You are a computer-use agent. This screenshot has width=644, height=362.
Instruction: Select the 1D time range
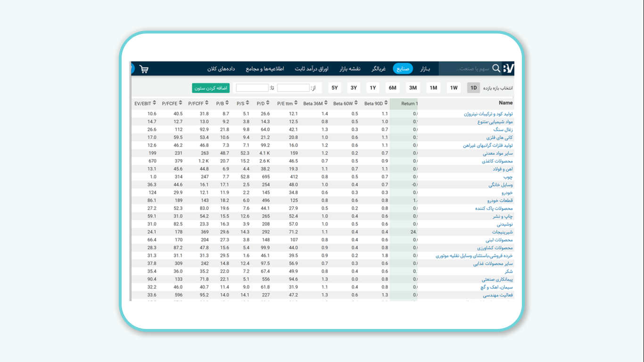coord(474,88)
